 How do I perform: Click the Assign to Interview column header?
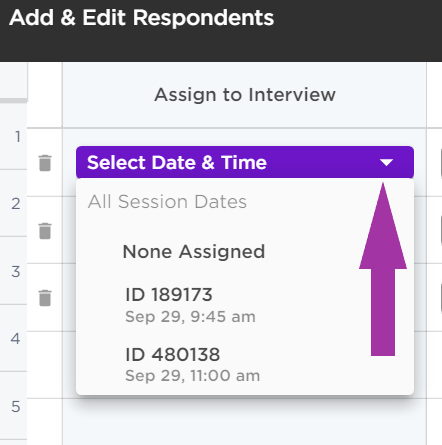[245, 95]
